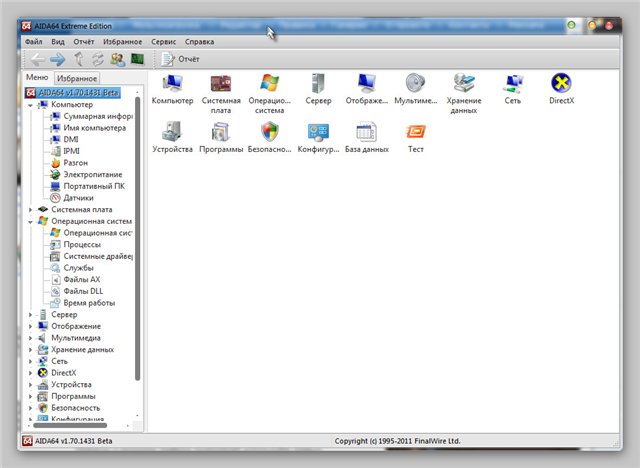Expand the Программы tree node
Image resolution: width=640 pixels, height=468 pixels.
tap(30, 397)
